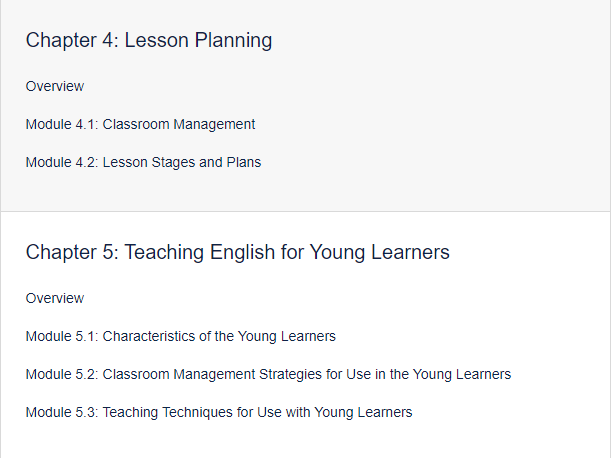Select Module 5.2: Classroom Management Strategies
611x458 pixels.
click(268, 374)
